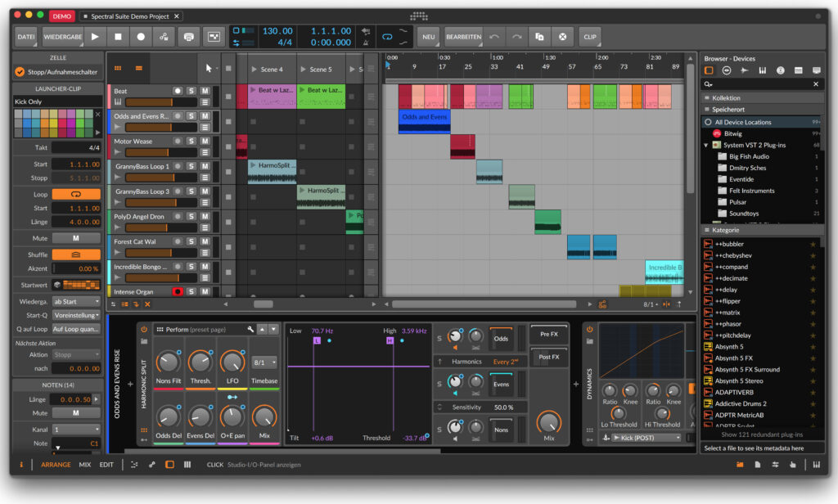Expand System VST 2 Plug-ins tree node
The width and height of the screenshot is (838, 504).
706,146
